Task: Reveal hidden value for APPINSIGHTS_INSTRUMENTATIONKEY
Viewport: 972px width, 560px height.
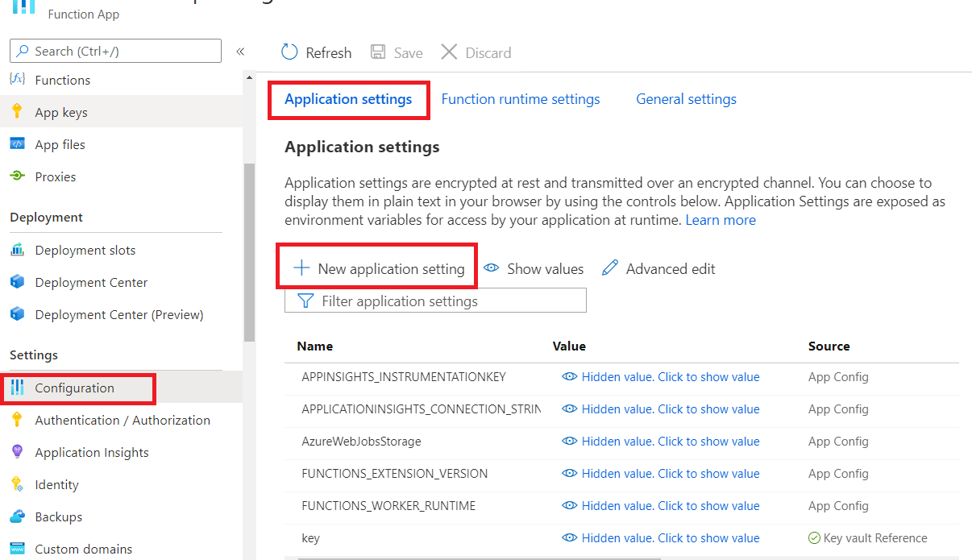Action: [x=661, y=377]
